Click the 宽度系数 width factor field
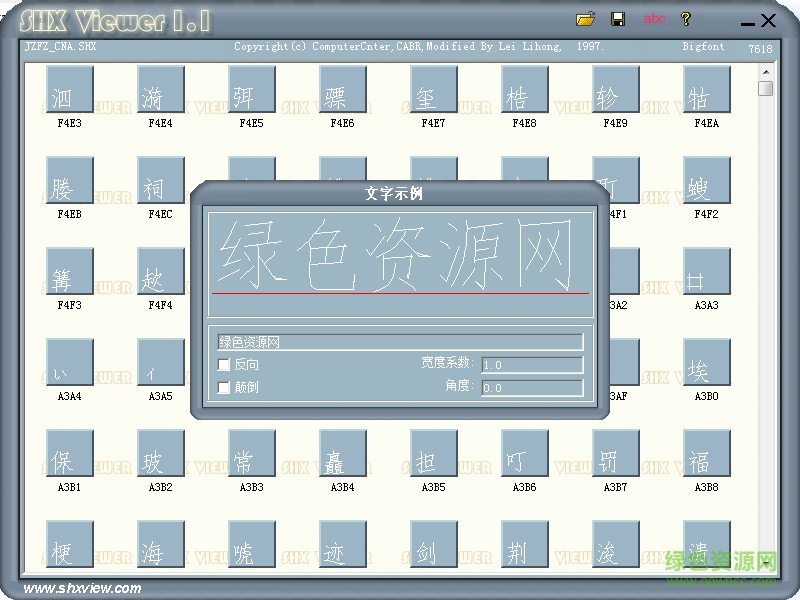Screen dimensions: 800x600 [532, 365]
